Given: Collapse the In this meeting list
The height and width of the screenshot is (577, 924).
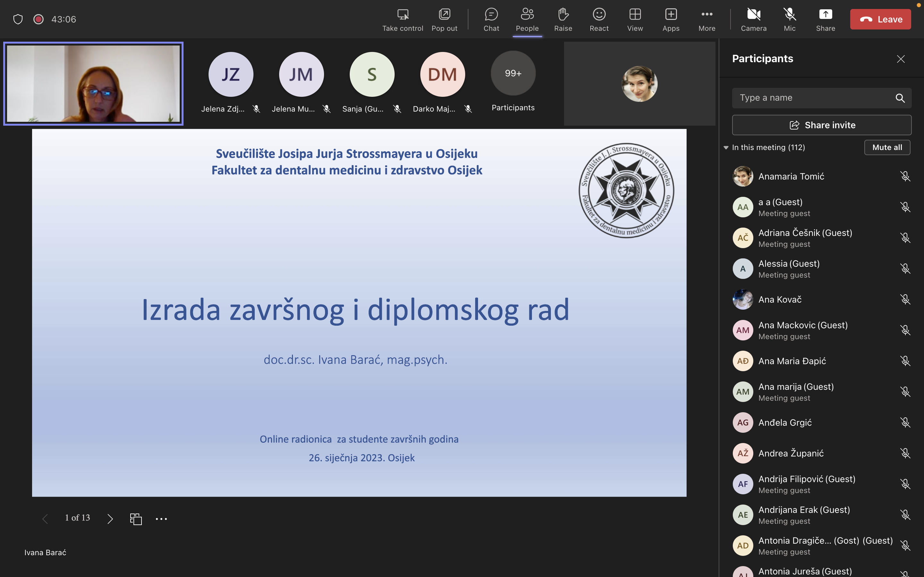Looking at the screenshot, I should tap(726, 148).
